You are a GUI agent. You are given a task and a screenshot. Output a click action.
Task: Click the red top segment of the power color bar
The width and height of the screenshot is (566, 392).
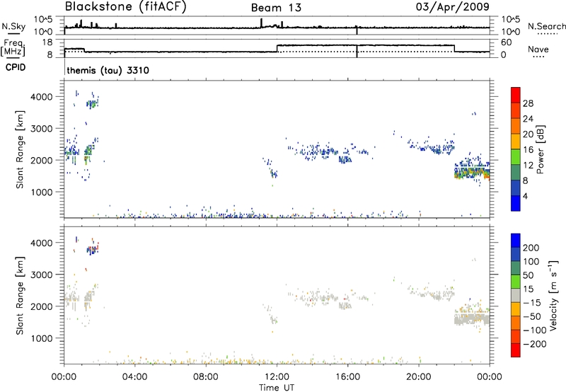pos(516,95)
